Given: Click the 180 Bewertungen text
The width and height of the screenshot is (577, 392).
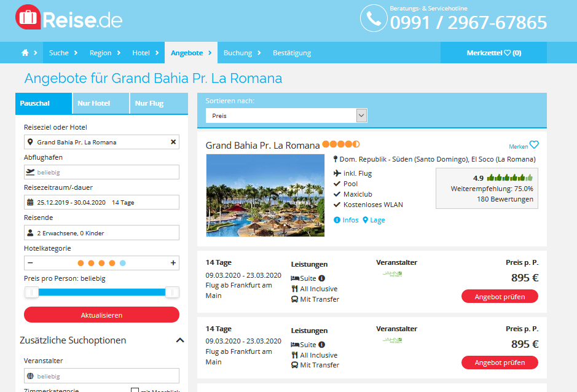Looking at the screenshot, I should point(505,199).
